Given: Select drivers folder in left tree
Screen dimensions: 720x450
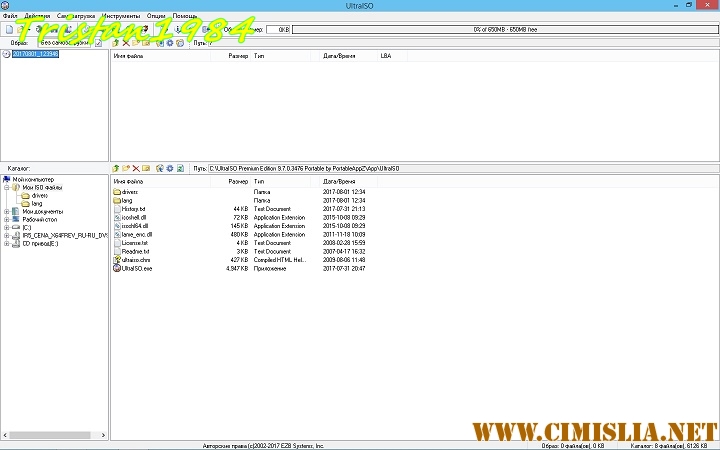Looking at the screenshot, I should click(x=39, y=196).
